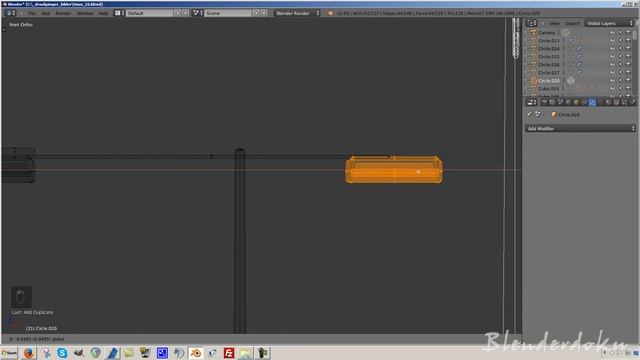Browse scenes with the scene icon
This screenshot has height=360, width=640.
(198, 13)
